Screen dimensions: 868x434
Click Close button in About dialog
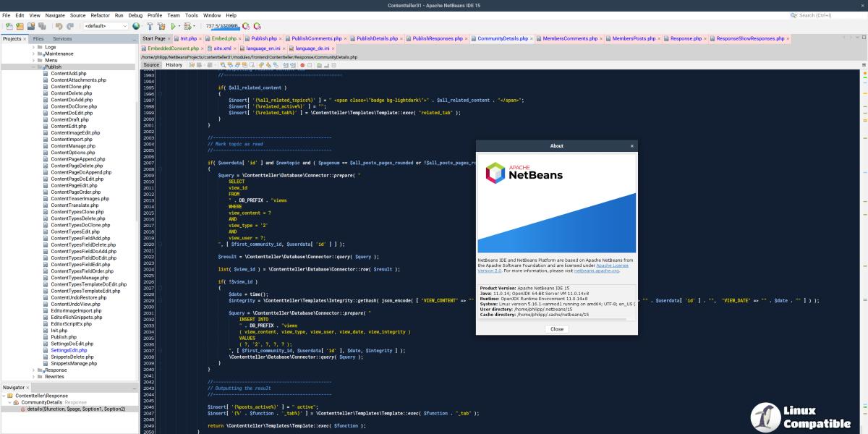pos(556,328)
